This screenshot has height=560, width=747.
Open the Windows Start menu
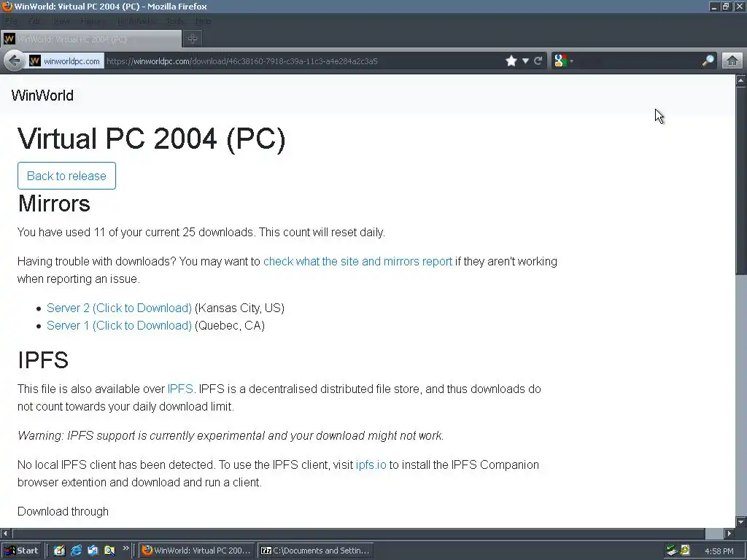click(21, 551)
